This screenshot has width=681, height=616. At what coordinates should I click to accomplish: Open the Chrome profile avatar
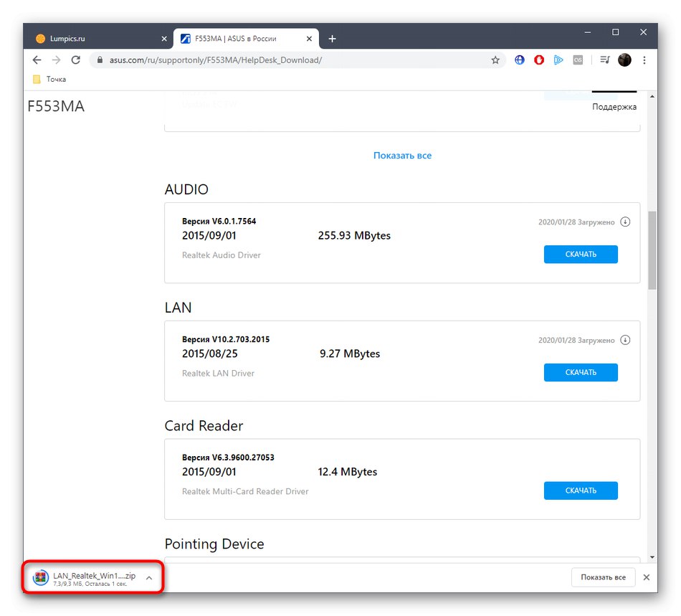pyautogui.click(x=624, y=60)
